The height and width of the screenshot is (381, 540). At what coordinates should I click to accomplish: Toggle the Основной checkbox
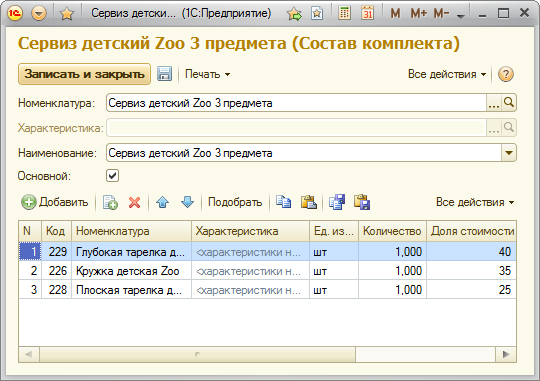click(113, 176)
